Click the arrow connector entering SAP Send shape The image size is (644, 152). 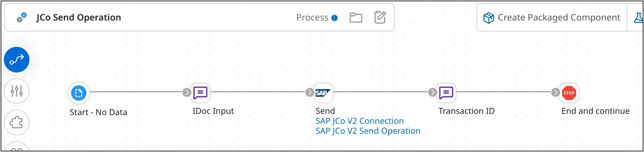coord(309,93)
